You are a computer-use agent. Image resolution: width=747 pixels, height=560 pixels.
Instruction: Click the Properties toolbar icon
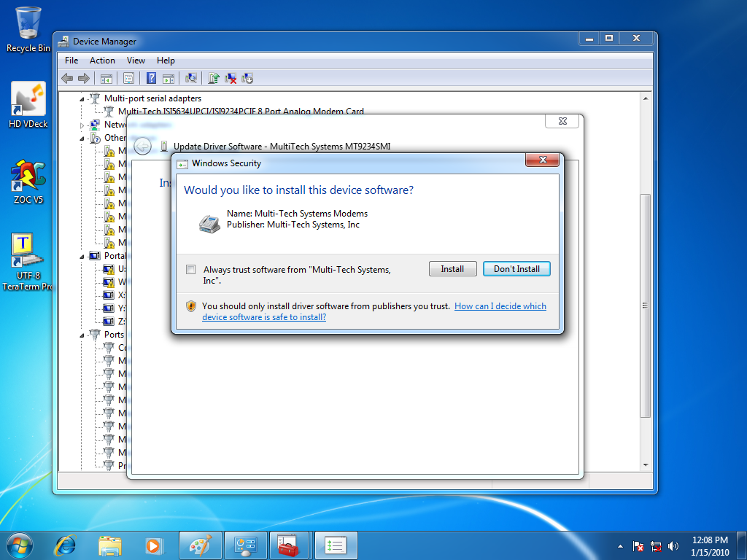(x=128, y=79)
